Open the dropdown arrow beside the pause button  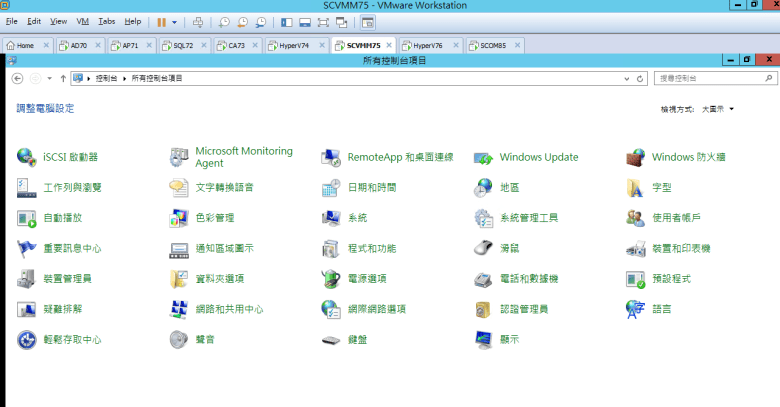click(x=174, y=21)
